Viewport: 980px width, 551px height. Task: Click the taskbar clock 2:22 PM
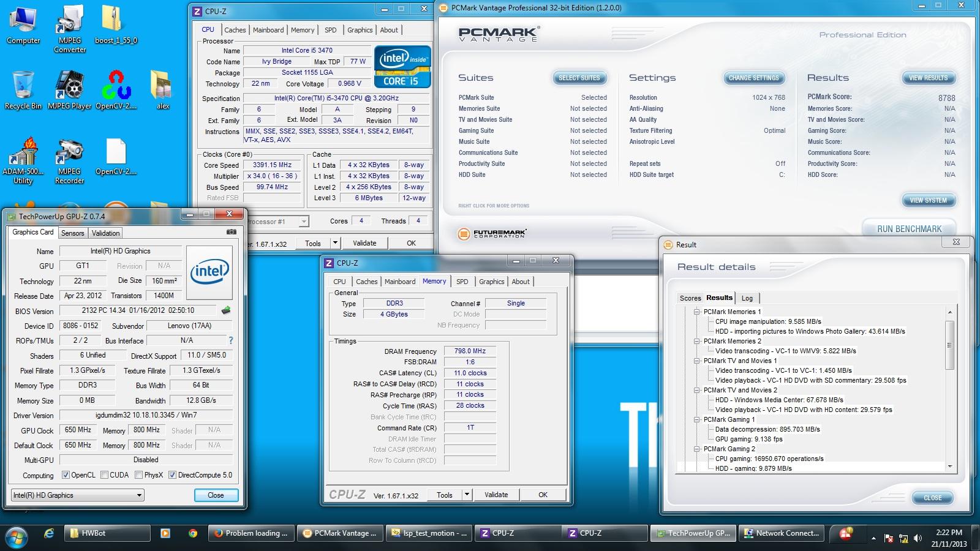tap(949, 533)
